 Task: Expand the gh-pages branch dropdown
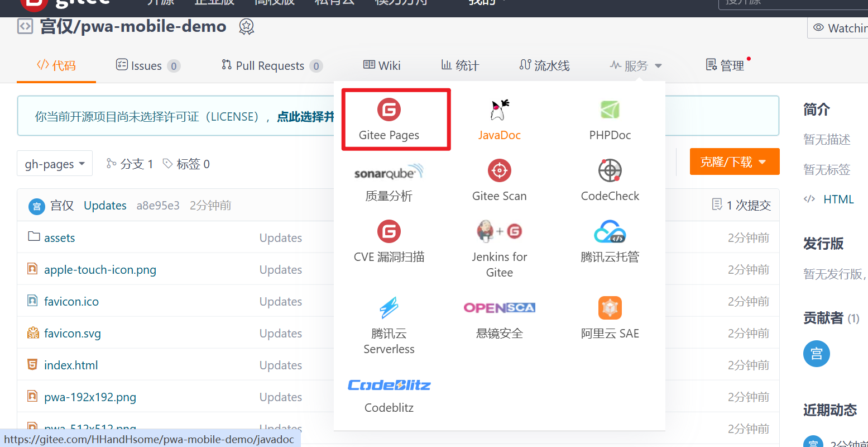[x=55, y=164]
